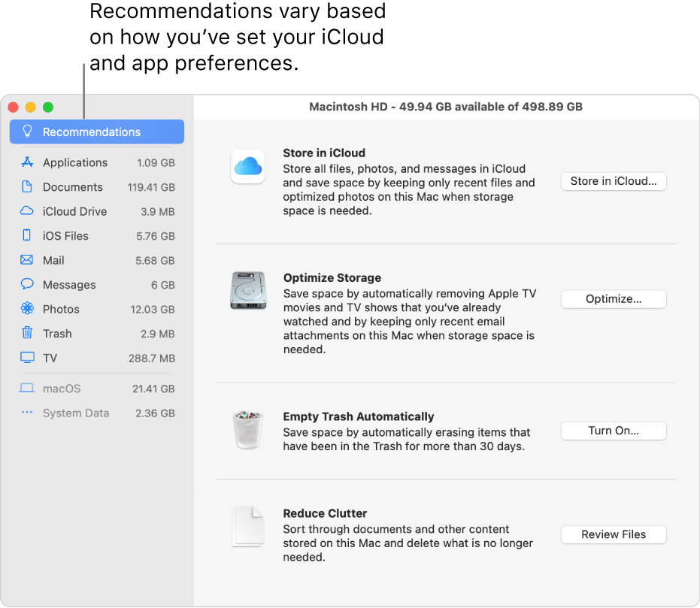Click the yellow minimize window button
This screenshot has width=700, height=608.
(x=31, y=107)
